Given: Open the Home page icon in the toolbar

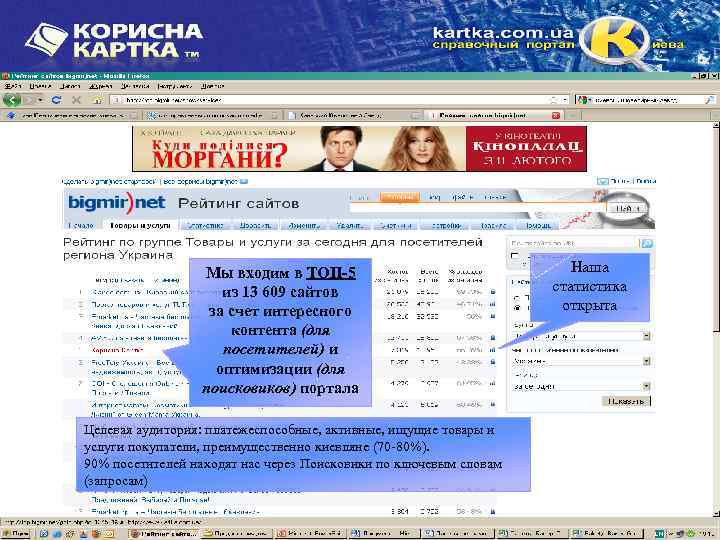Looking at the screenshot, I should (96, 100).
